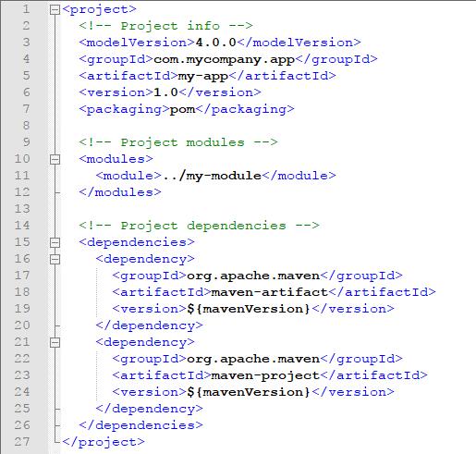Click line number 8 in the gutter
This screenshot has height=454, width=476.
click(27, 126)
